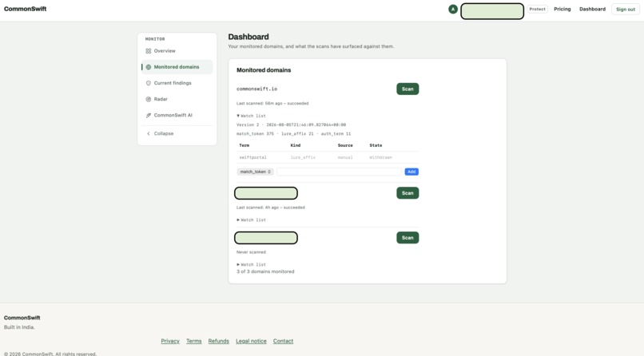Open the Contact footer link

tap(283, 341)
